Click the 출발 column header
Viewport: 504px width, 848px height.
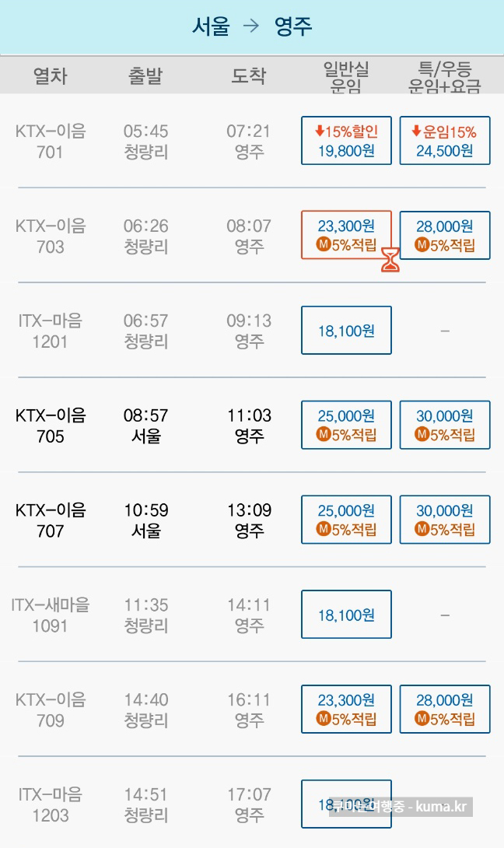(x=145, y=75)
